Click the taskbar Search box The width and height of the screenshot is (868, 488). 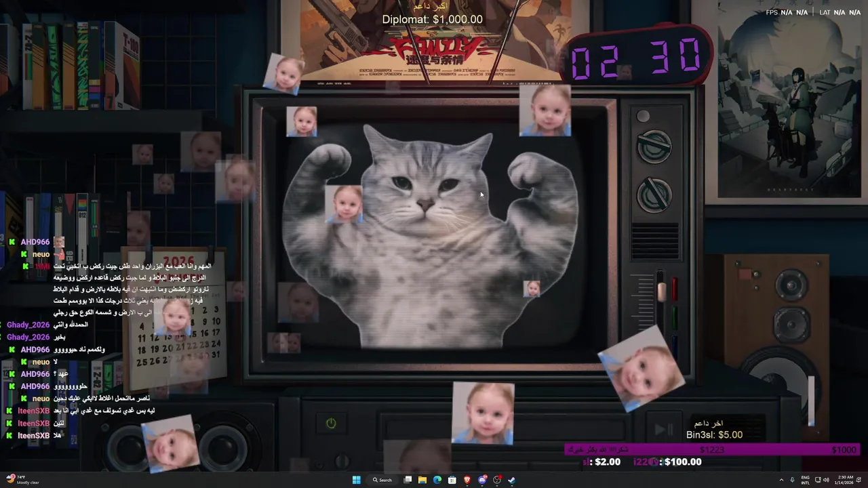tap(382, 480)
